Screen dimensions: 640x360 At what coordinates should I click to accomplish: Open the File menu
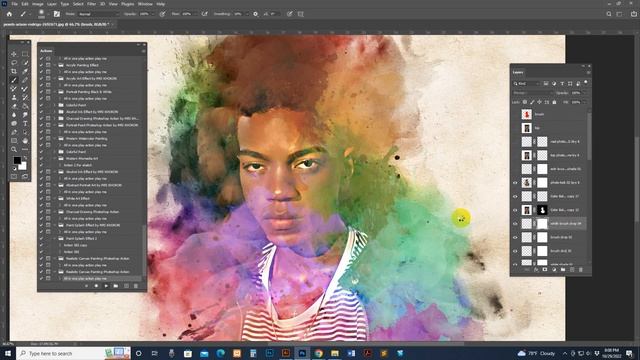point(14,4)
